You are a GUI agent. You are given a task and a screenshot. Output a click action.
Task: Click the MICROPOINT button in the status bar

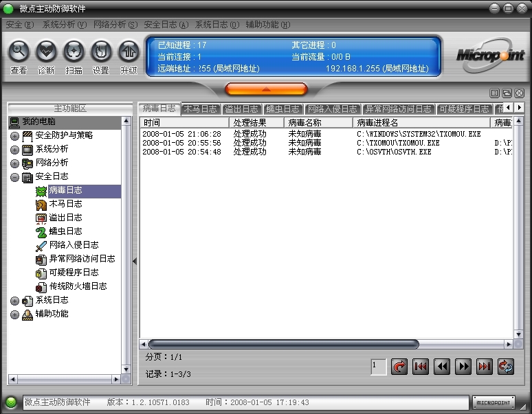[494, 402]
